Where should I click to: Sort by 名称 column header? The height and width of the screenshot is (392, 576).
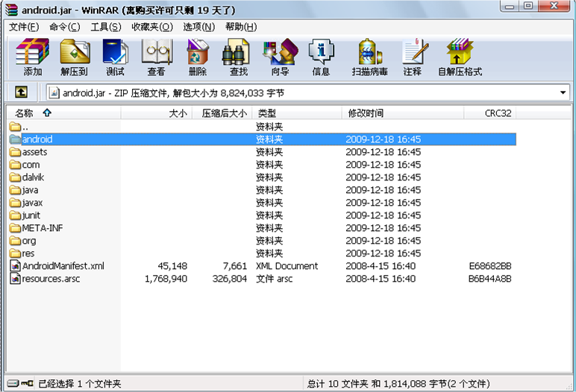click(x=63, y=113)
